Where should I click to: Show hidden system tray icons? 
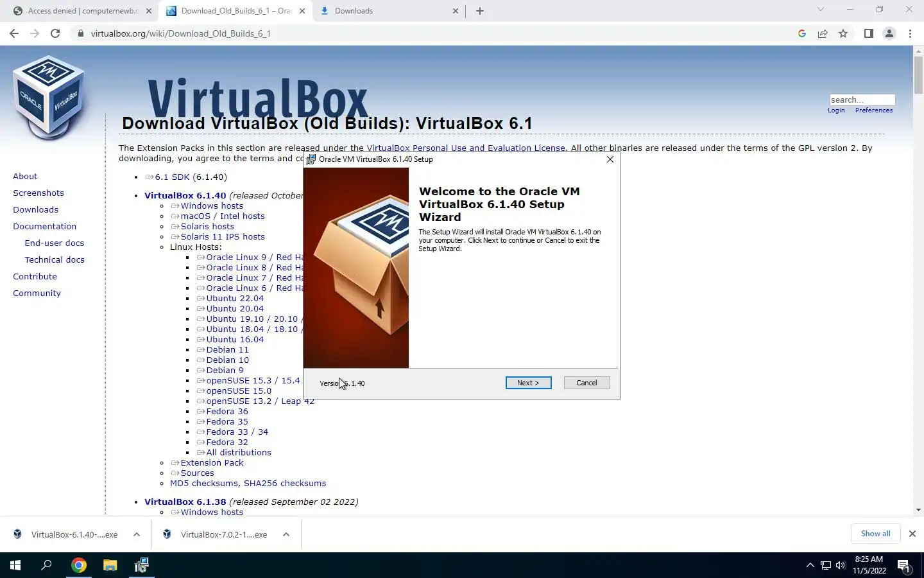[810, 565]
